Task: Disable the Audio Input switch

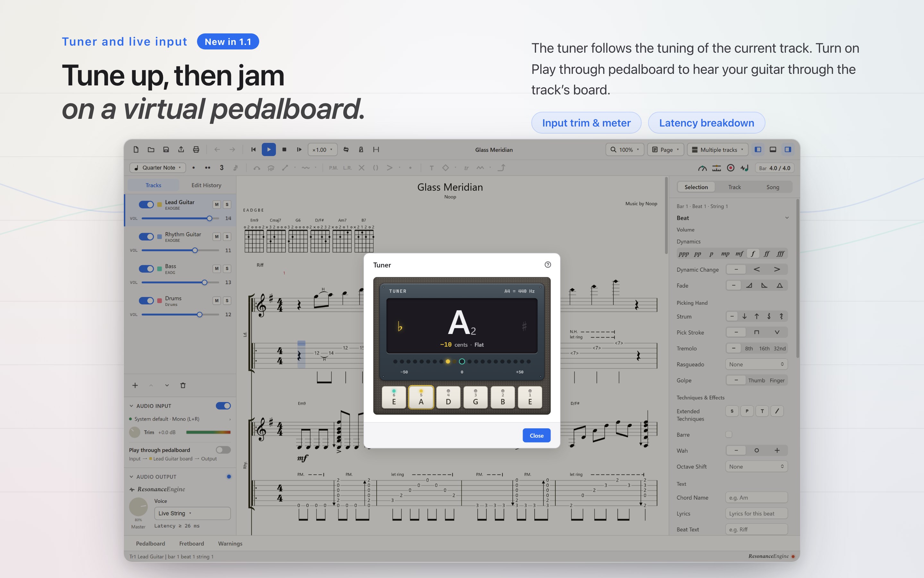Action: pos(223,406)
